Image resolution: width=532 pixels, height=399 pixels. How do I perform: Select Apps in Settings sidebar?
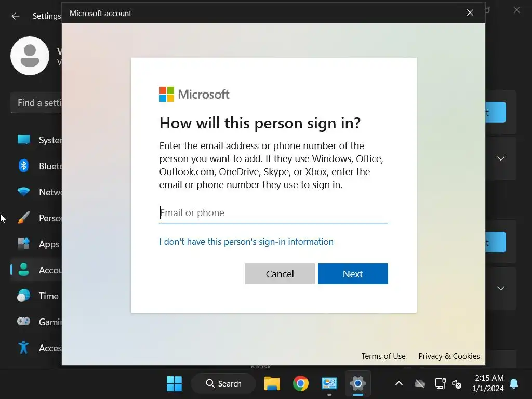(36, 244)
